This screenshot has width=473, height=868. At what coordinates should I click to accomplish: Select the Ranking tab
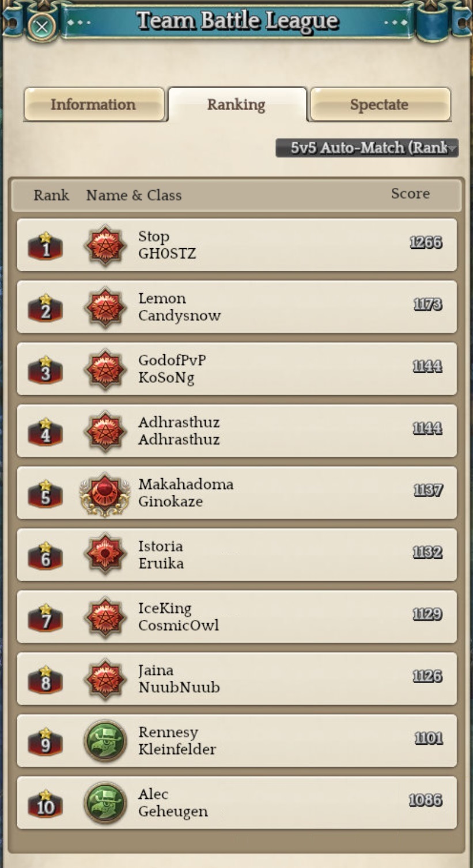(237, 104)
